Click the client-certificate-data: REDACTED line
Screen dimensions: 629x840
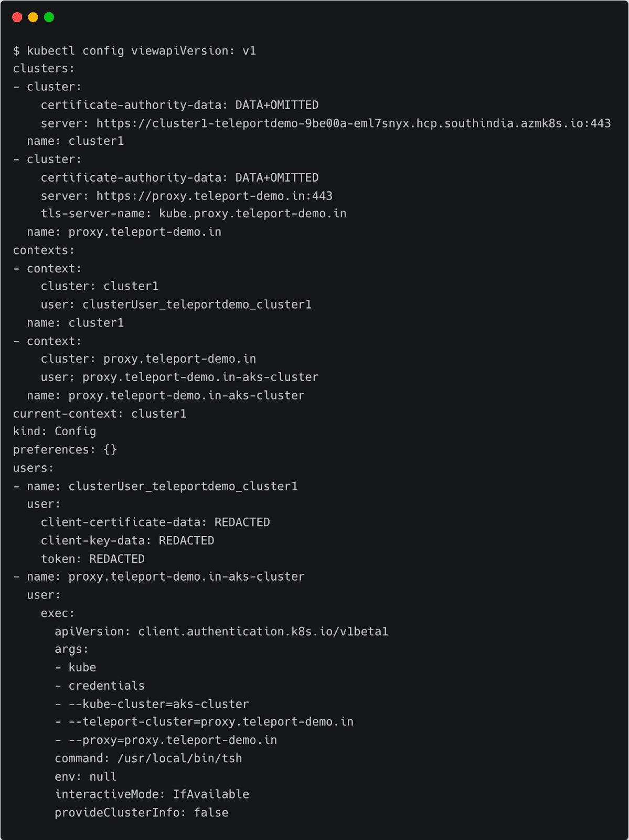155,522
